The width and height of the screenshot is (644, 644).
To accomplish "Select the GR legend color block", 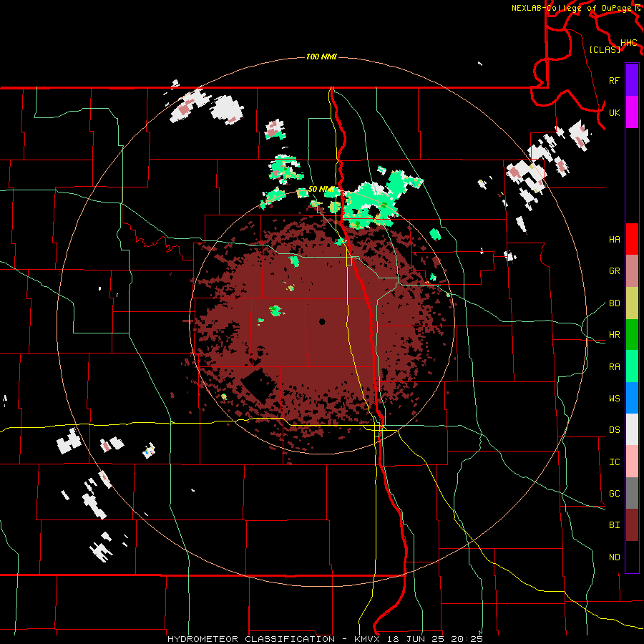I will [x=632, y=271].
